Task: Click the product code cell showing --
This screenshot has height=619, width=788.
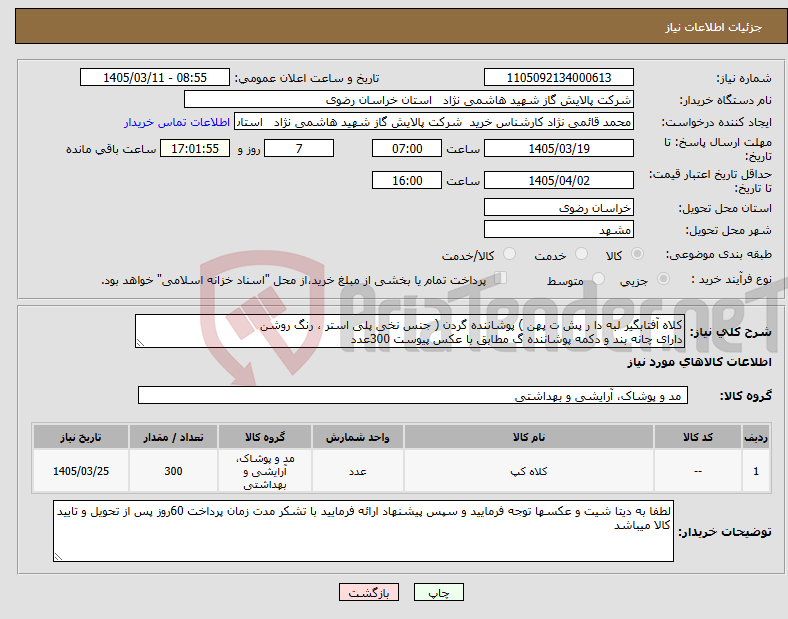Action: [698, 471]
